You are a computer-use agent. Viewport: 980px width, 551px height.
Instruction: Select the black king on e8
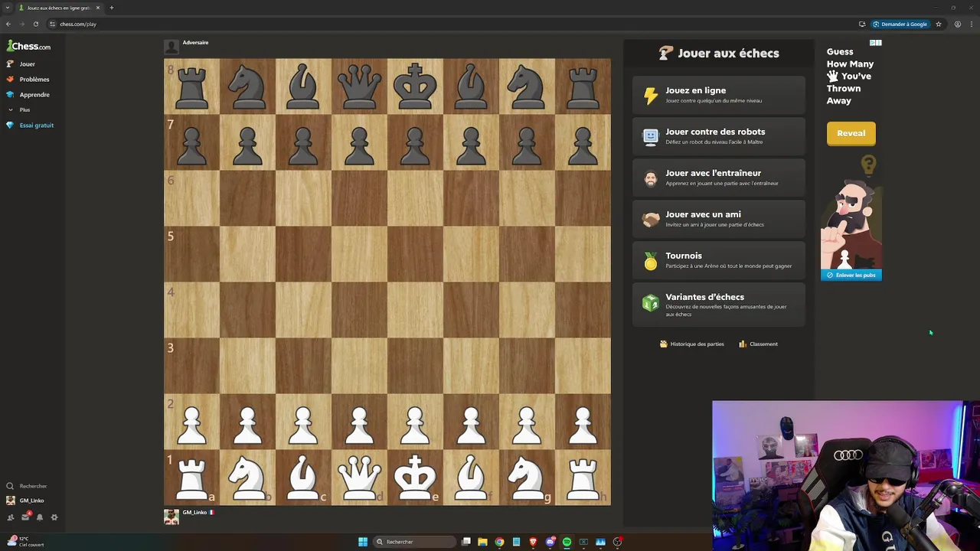coord(415,86)
